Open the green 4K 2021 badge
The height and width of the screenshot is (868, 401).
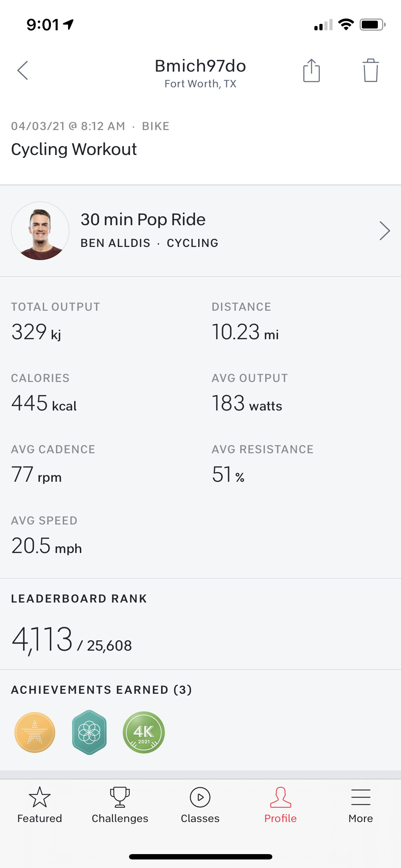(144, 732)
